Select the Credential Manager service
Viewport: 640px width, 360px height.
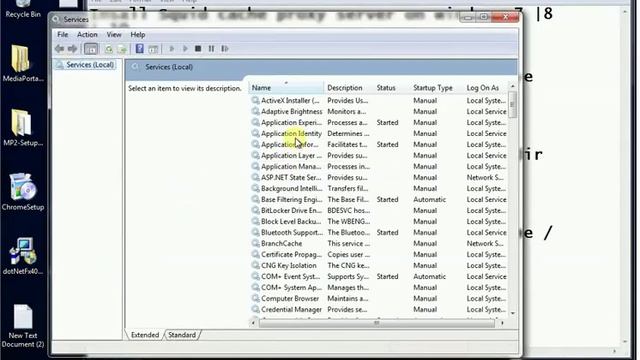click(378, 310)
